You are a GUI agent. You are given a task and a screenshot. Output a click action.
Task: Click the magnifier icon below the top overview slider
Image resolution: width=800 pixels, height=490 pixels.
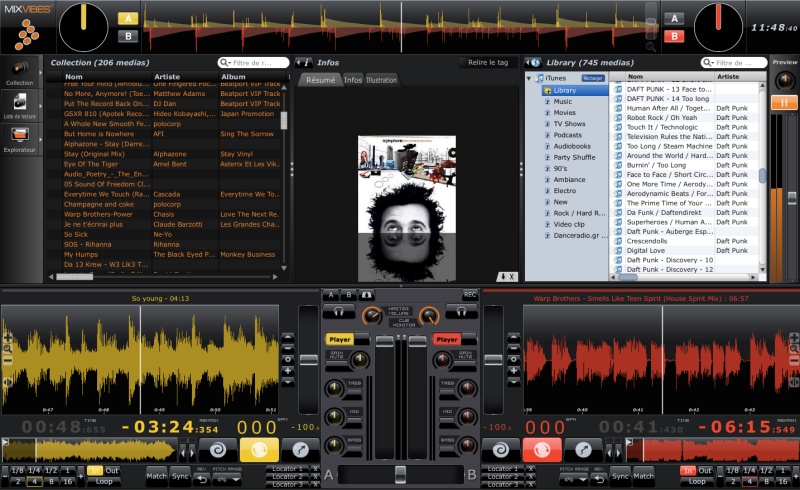pyautogui.click(x=651, y=46)
